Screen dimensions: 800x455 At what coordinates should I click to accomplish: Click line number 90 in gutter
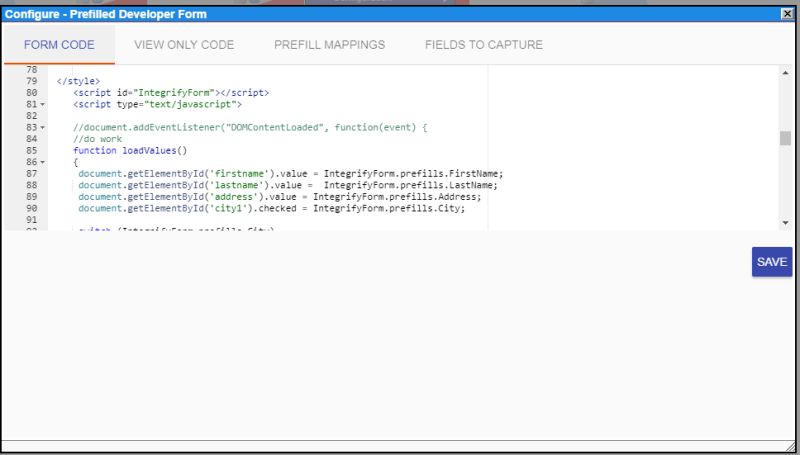click(x=32, y=208)
